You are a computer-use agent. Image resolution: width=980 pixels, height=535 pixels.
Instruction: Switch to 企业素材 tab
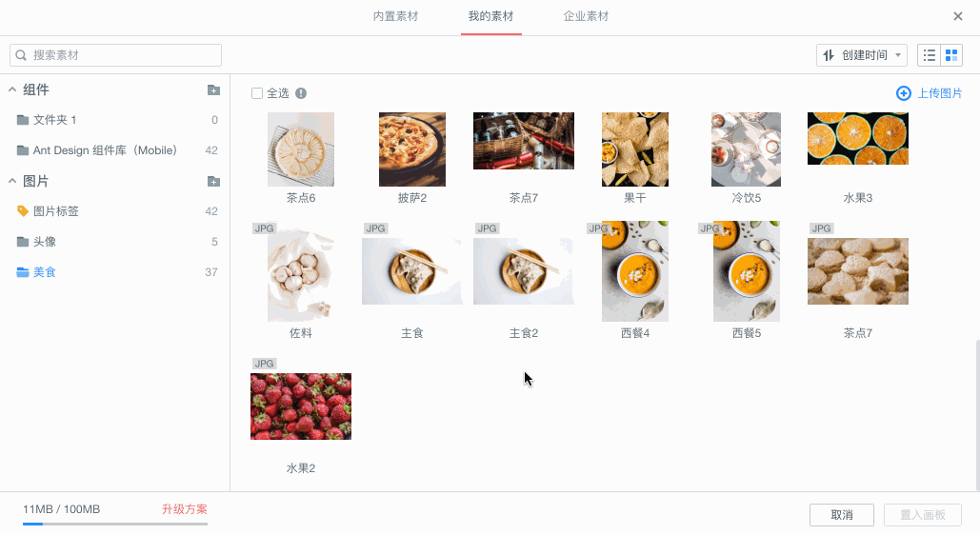pyautogui.click(x=586, y=16)
